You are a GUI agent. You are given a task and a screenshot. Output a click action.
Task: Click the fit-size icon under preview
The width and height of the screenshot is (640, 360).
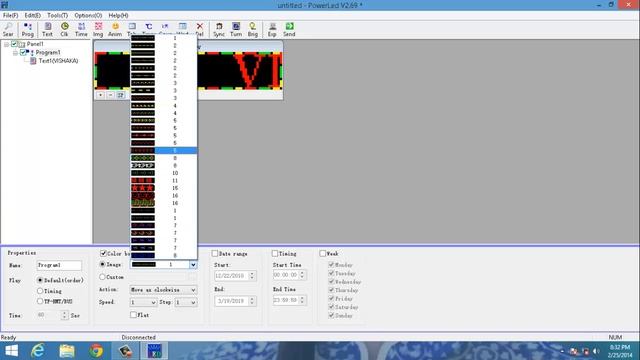120,95
